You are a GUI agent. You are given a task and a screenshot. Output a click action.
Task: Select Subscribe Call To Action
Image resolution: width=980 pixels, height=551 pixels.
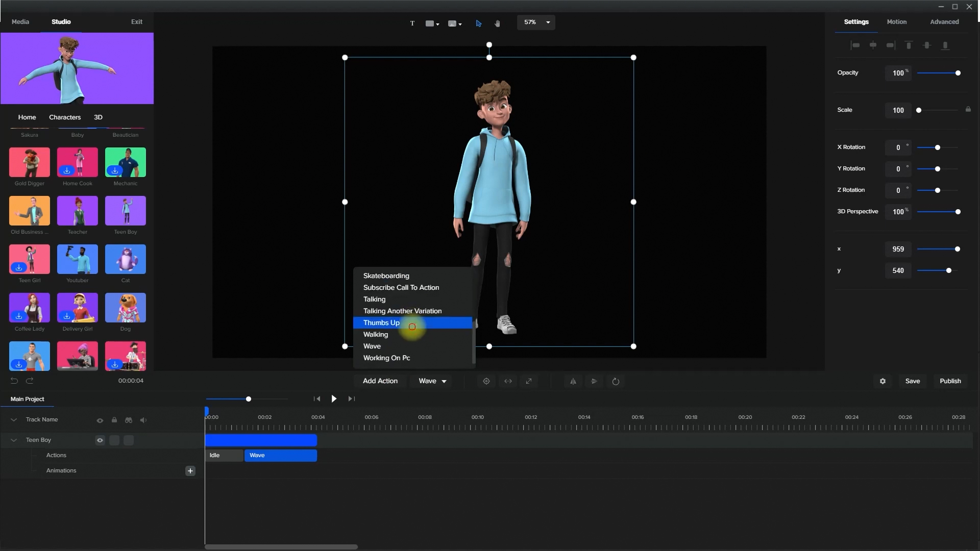[412, 288]
